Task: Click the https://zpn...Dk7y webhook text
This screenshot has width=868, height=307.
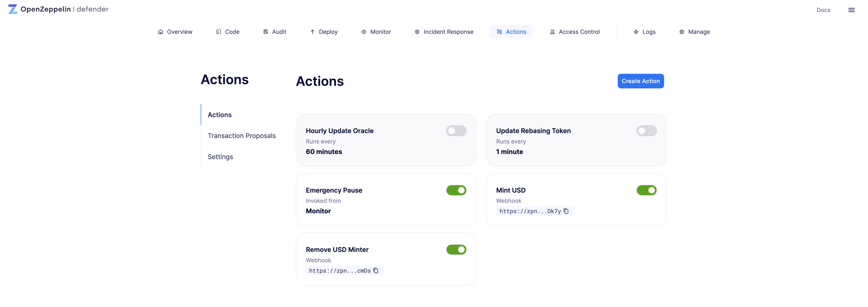Action: pyautogui.click(x=530, y=211)
